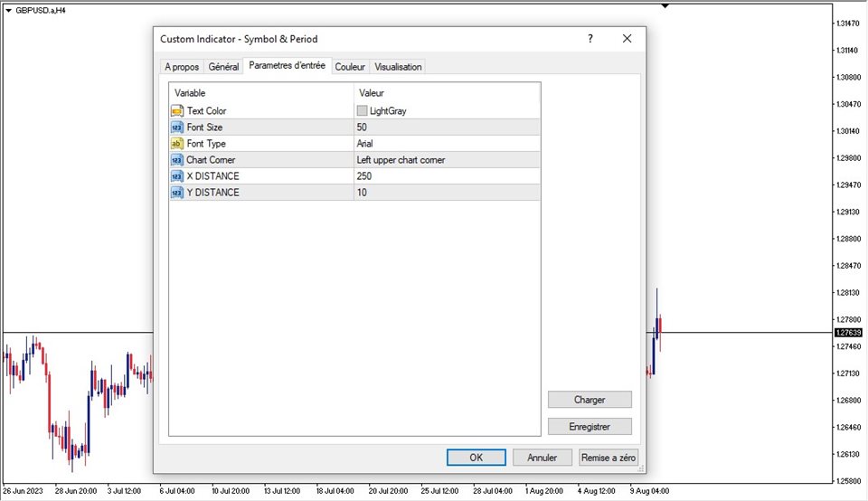Click the Font Type string icon
Screen dimensions: 868x501
point(176,144)
